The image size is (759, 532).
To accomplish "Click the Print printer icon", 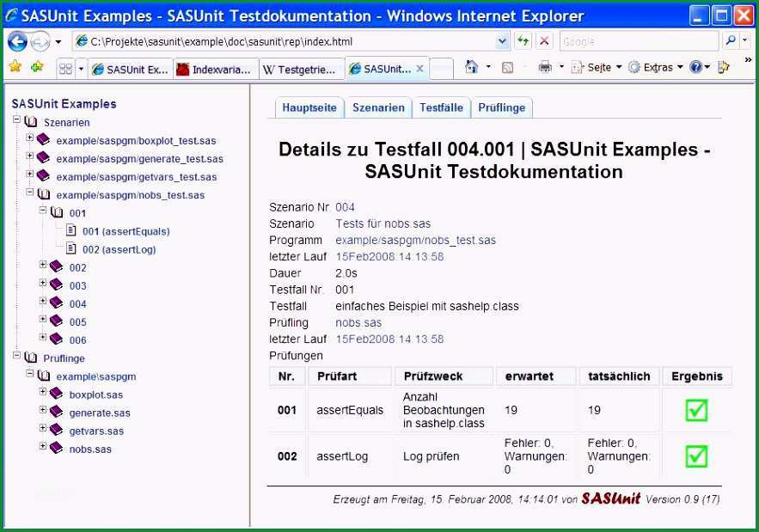I will pyautogui.click(x=545, y=67).
